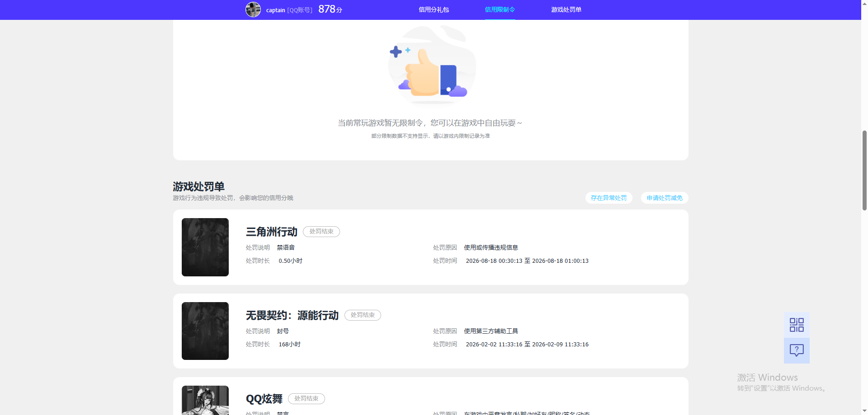Click the 游戏处罚单 section heading
This screenshot has width=868, height=415.
[198, 187]
